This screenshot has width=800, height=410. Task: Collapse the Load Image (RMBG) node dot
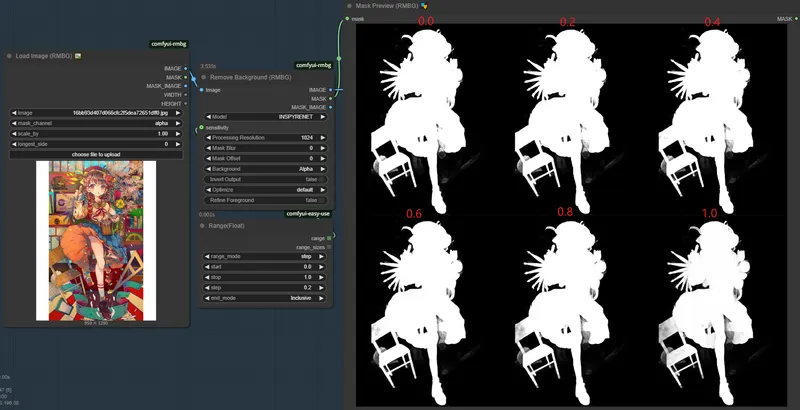[10, 56]
